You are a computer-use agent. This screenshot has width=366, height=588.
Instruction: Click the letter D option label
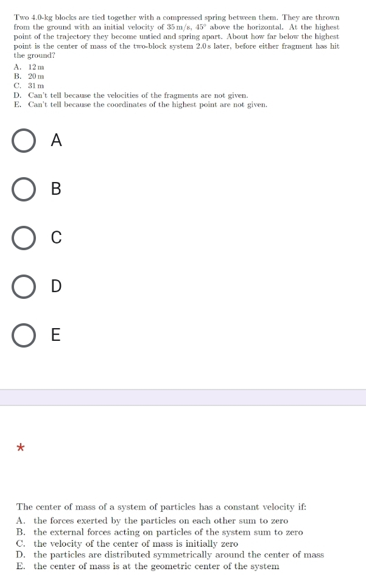click(x=56, y=286)
